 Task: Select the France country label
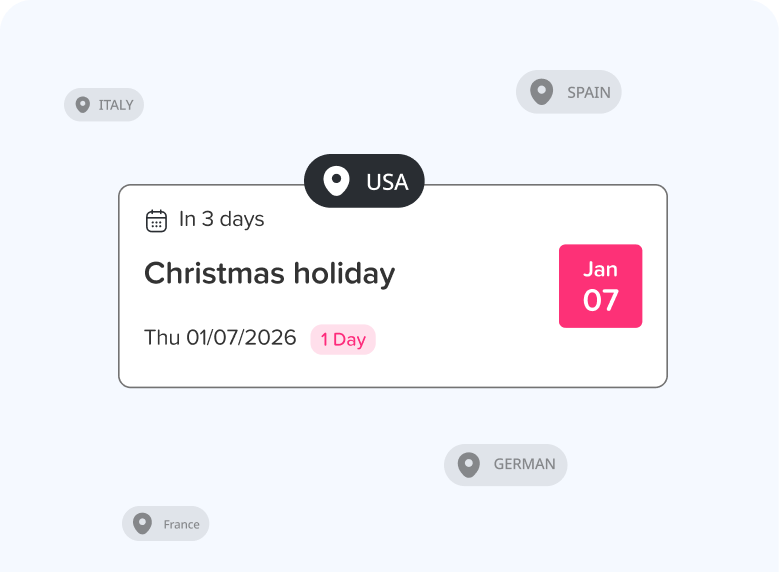181,524
